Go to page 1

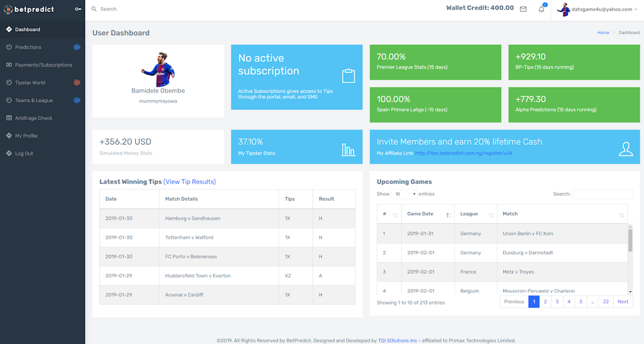click(533, 302)
